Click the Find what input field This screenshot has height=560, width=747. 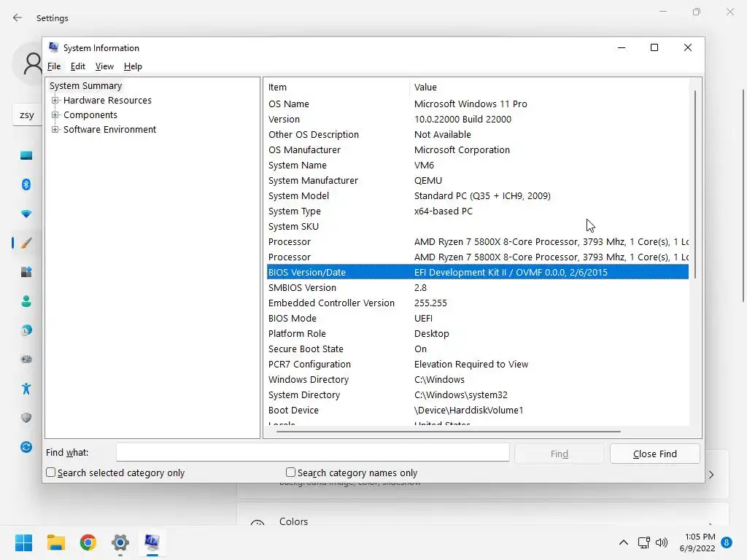point(312,452)
